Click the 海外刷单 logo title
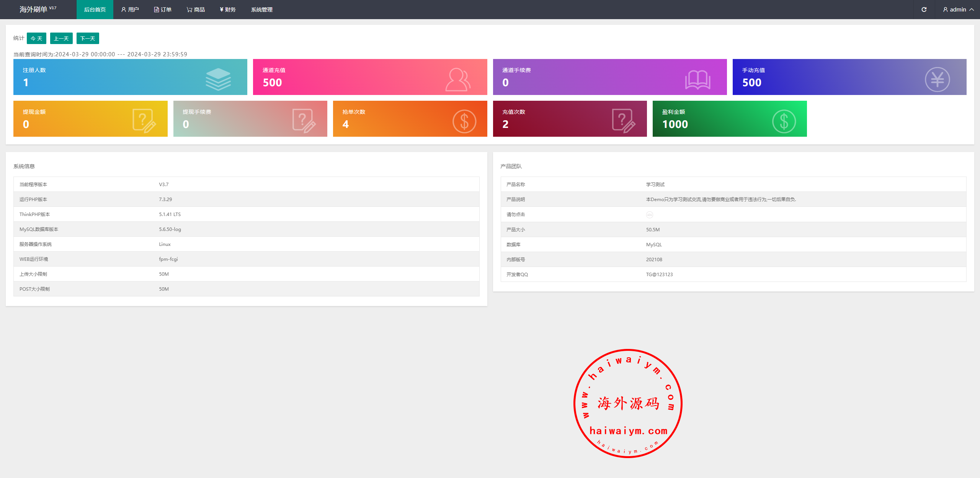The image size is (980, 478). 34,10
